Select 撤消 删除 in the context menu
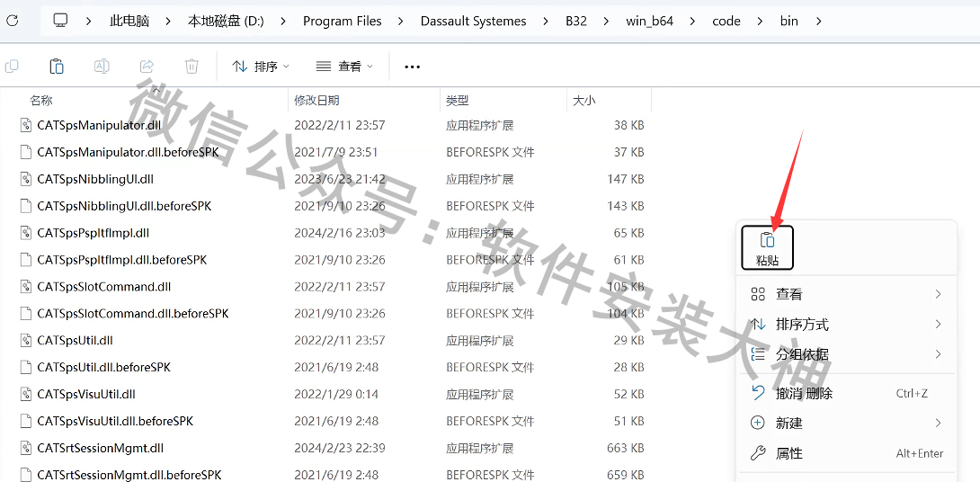This screenshot has width=980, height=482. pyautogui.click(x=804, y=393)
